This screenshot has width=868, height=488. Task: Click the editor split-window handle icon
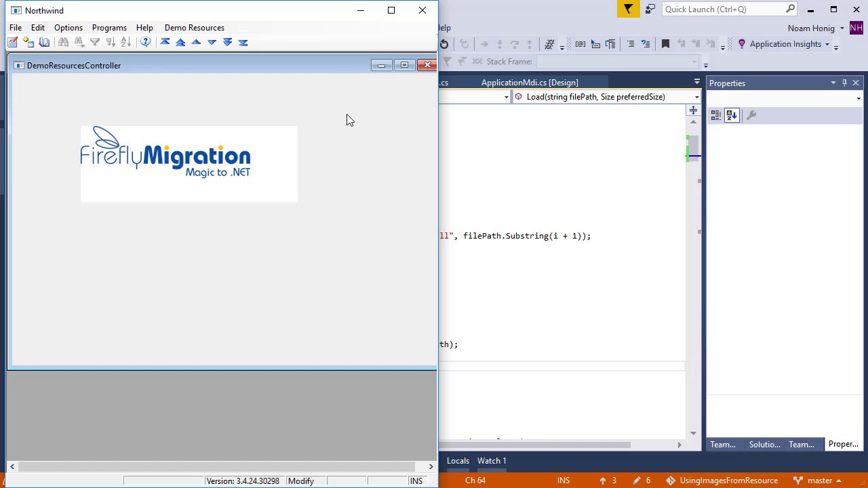tap(693, 110)
